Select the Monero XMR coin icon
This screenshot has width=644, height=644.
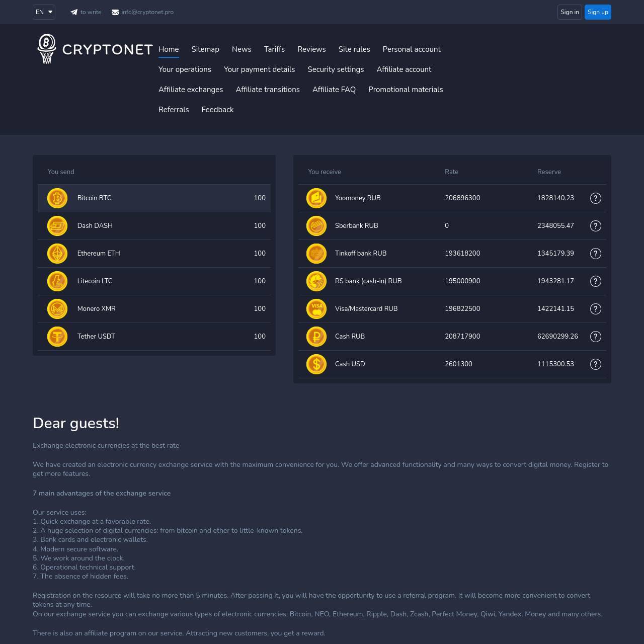[57, 309]
